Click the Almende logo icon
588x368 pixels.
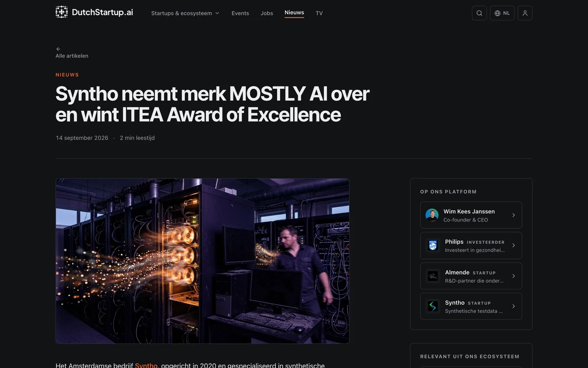[433, 276]
